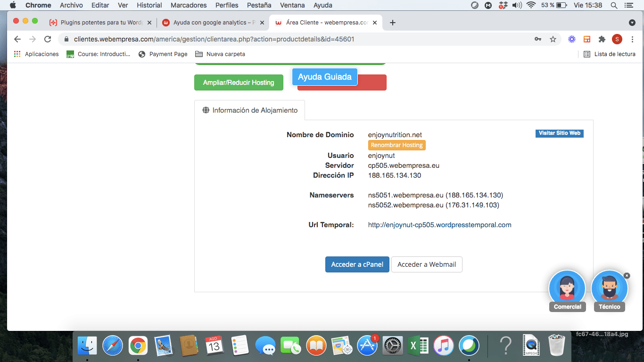Open iTunes music icon in Dock
Viewport: 644px width, 362px height.
(444, 346)
